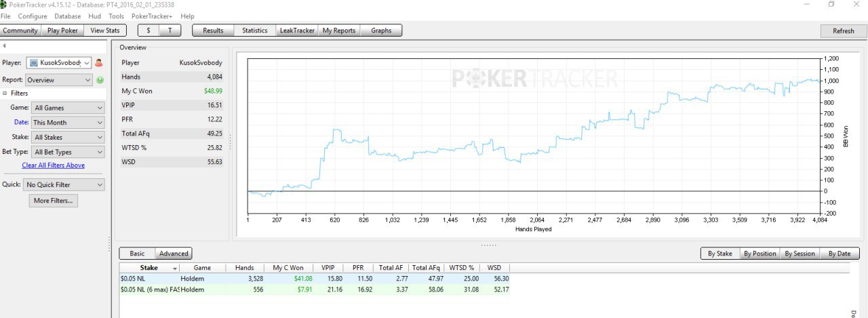The width and height of the screenshot is (868, 318).
Task: Select the View Stats tab
Action: pyautogui.click(x=105, y=31)
